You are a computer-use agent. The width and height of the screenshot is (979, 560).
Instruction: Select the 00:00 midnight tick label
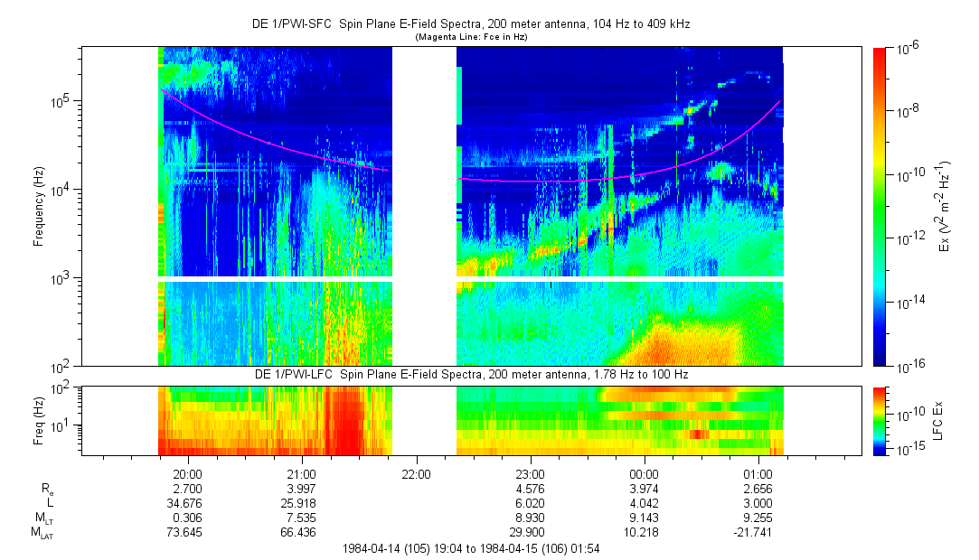[644, 473]
